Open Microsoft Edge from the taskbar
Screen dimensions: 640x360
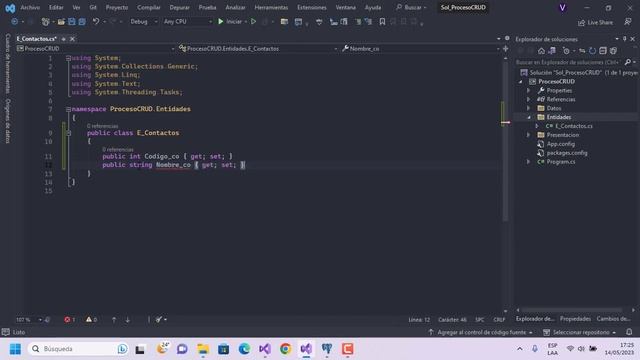point(244,349)
